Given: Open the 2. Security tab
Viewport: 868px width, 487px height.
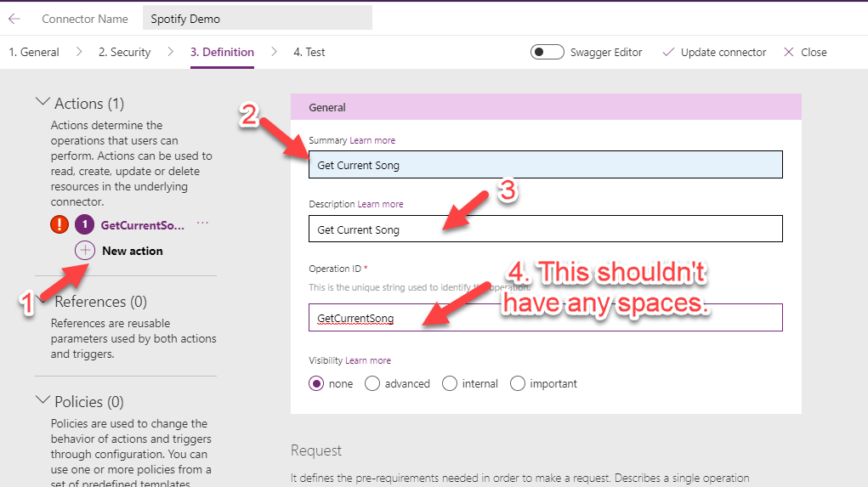Looking at the screenshot, I should 124,52.
